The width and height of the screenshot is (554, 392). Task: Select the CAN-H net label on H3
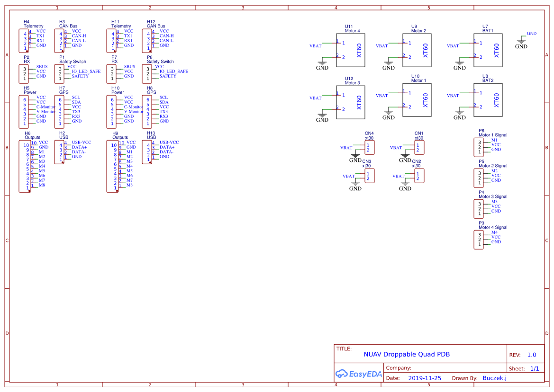click(78, 36)
